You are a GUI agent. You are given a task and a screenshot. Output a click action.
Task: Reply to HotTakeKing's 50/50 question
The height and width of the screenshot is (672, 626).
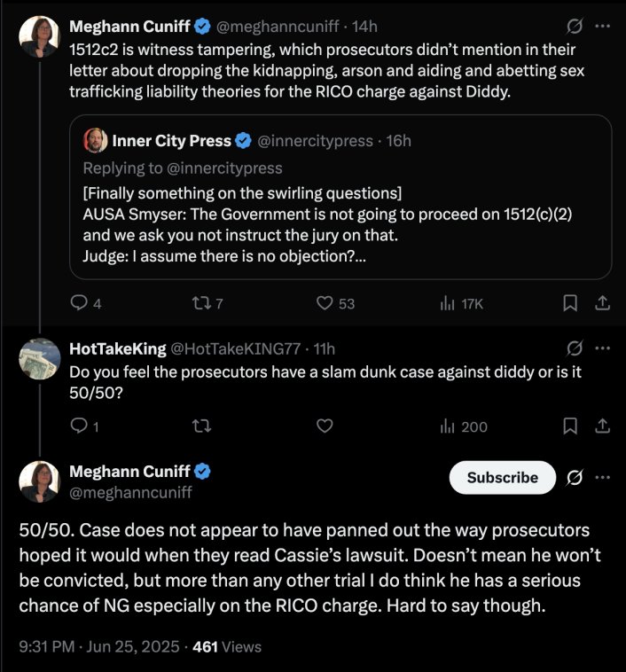pos(78,426)
